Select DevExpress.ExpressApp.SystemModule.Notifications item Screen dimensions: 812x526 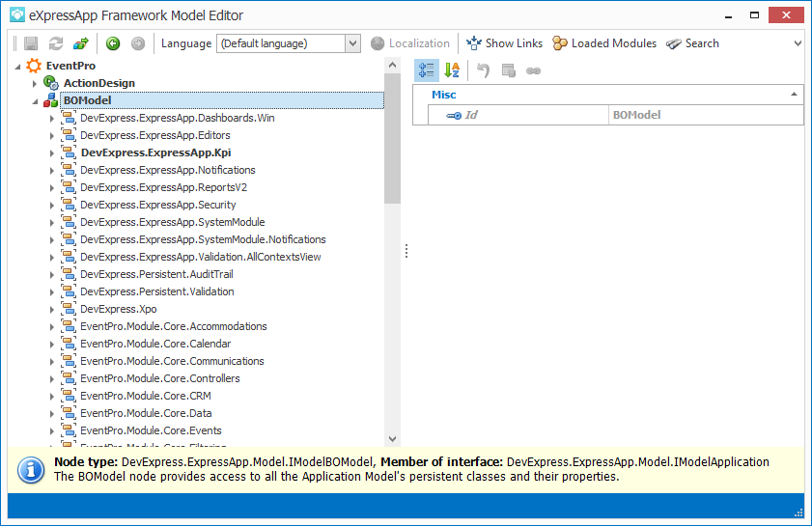pos(203,239)
